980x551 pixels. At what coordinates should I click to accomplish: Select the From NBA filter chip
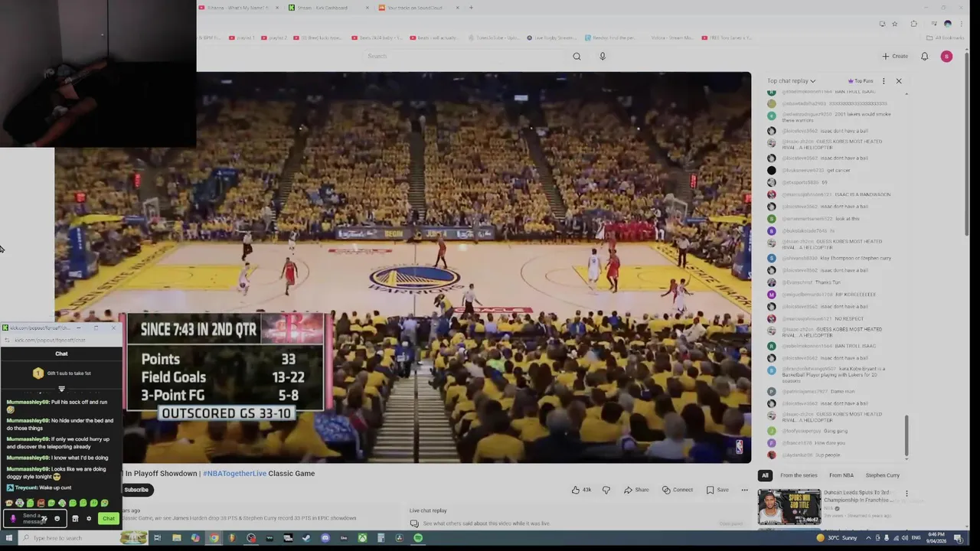pos(841,475)
